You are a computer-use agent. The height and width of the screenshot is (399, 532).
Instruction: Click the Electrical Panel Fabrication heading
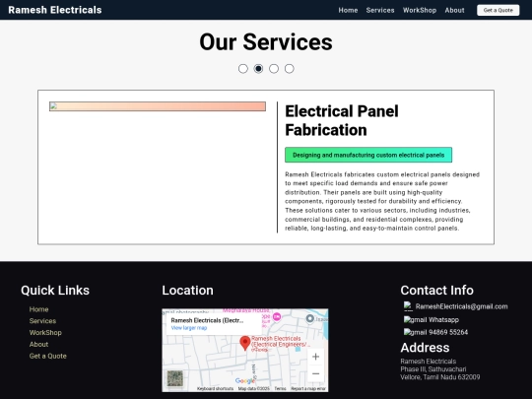(x=342, y=120)
